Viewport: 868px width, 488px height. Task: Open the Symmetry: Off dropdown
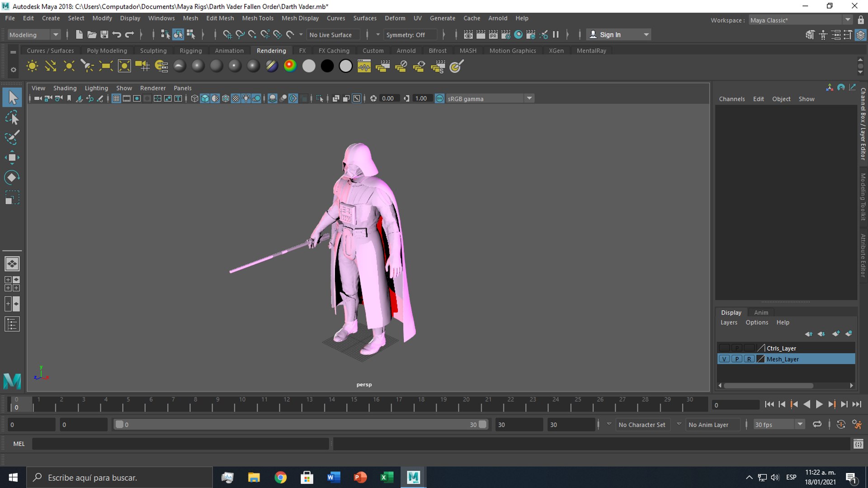tap(410, 35)
